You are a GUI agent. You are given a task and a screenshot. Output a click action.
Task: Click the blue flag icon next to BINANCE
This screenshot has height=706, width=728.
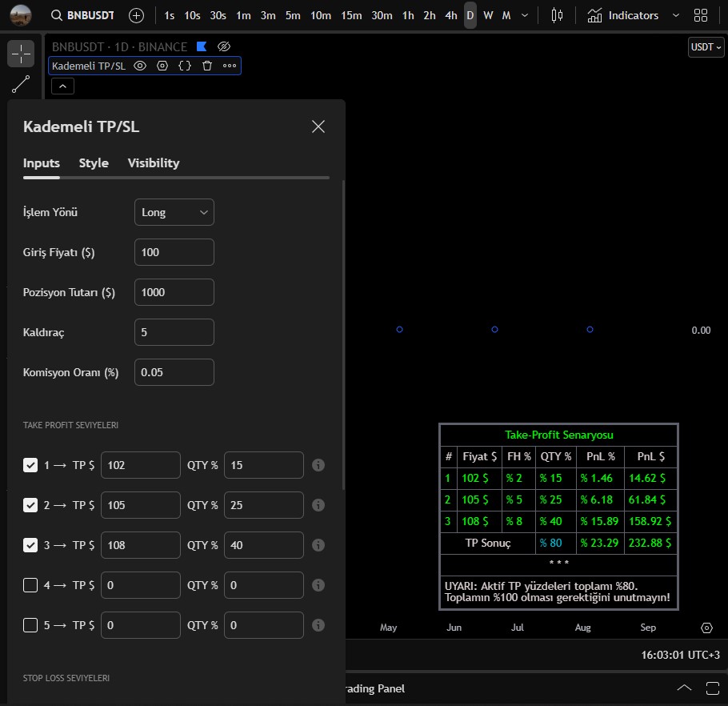coord(202,46)
